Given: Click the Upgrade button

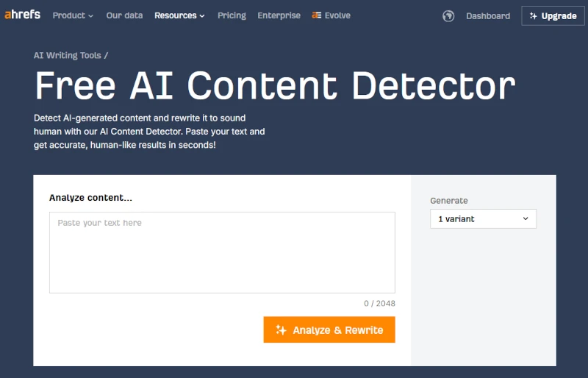Looking at the screenshot, I should pyautogui.click(x=553, y=15).
